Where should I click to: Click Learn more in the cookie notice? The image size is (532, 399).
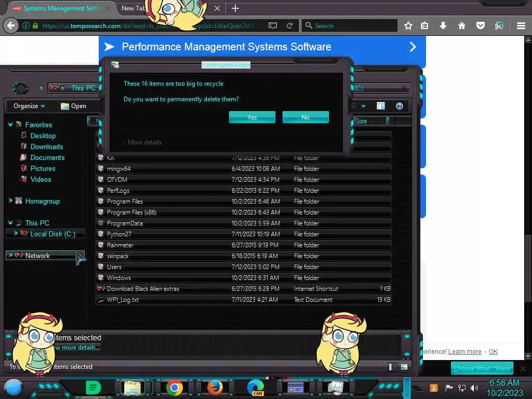[x=464, y=352]
